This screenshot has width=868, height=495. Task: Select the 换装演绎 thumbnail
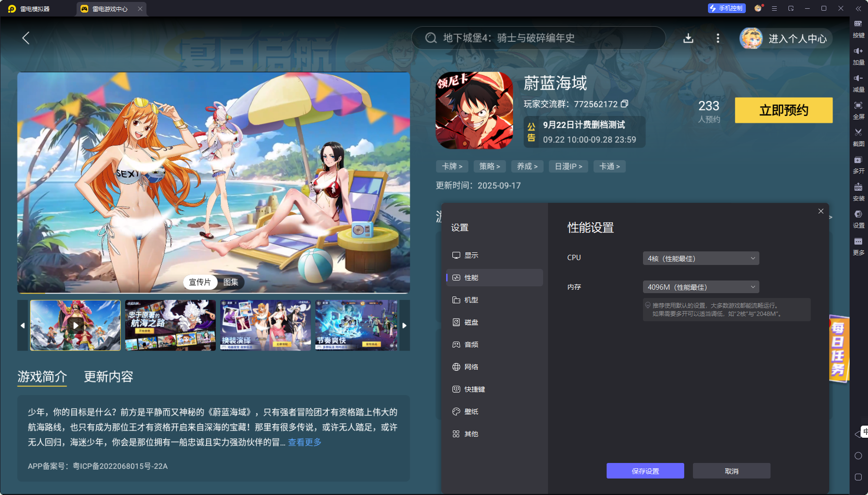point(265,325)
